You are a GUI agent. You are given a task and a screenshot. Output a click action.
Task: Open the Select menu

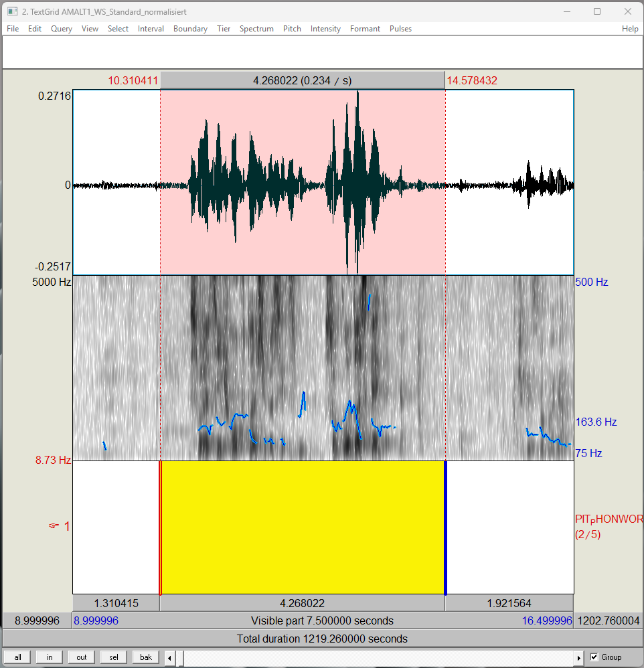pyautogui.click(x=118, y=29)
